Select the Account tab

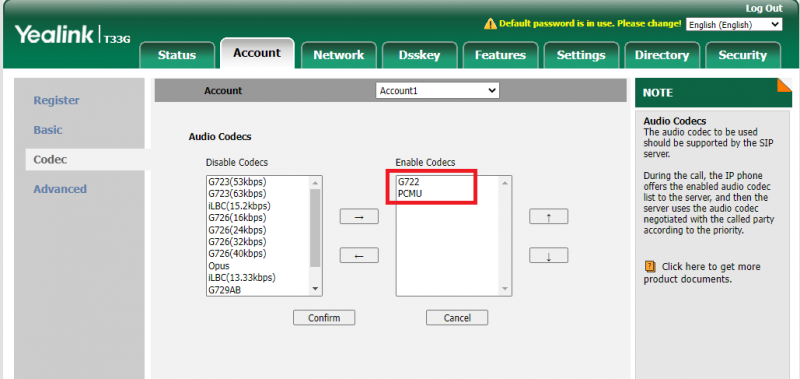257,53
